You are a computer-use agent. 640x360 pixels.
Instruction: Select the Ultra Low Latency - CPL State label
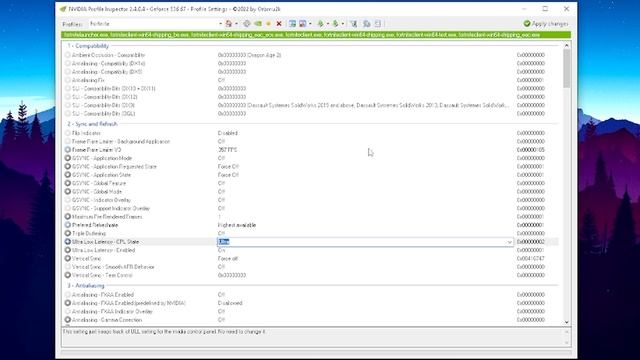(x=105, y=242)
